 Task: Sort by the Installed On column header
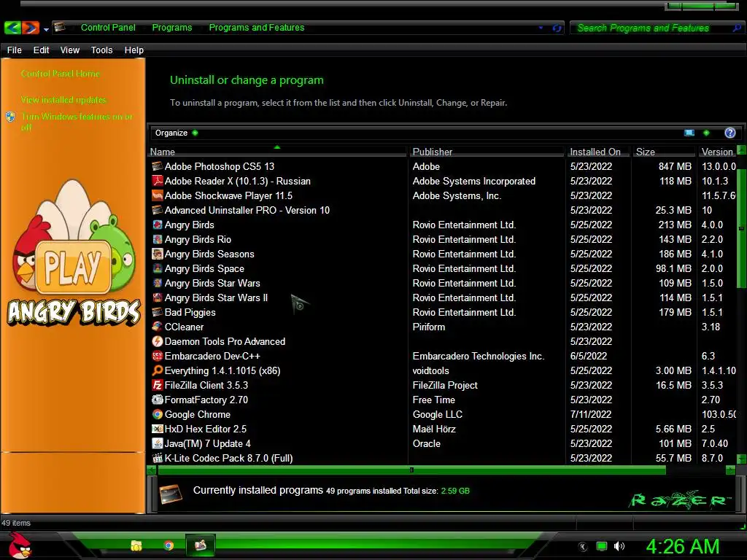click(x=599, y=152)
